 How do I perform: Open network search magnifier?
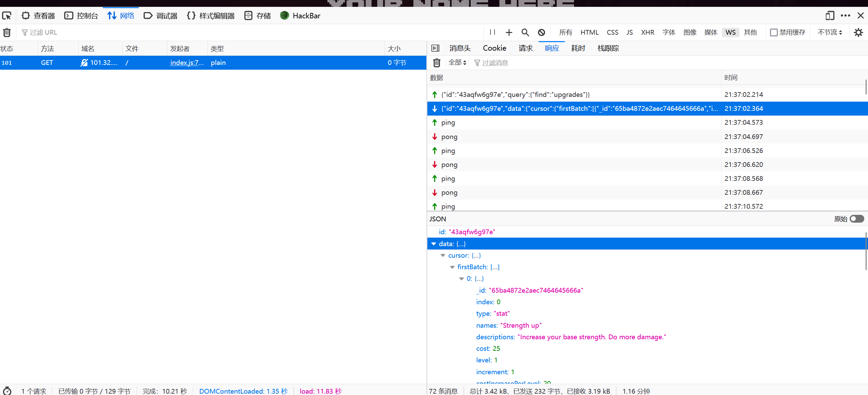pyautogui.click(x=525, y=32)
